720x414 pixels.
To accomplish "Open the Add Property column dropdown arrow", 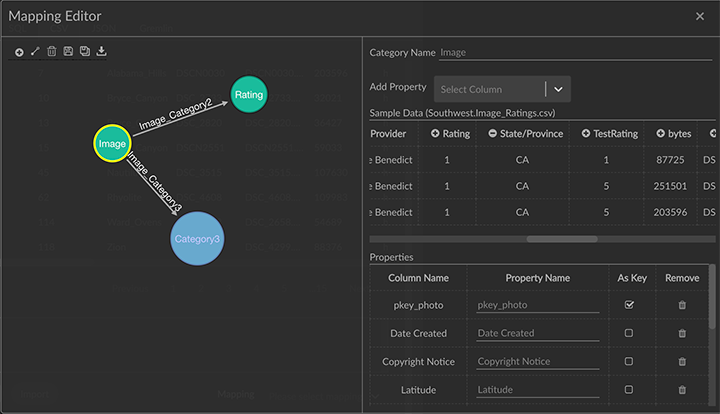I will pyautogui.click(x=558, y=89).
